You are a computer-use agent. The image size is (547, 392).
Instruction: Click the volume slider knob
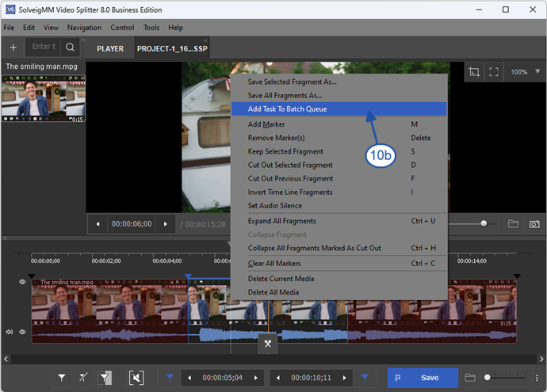click(x=484, y=223)
